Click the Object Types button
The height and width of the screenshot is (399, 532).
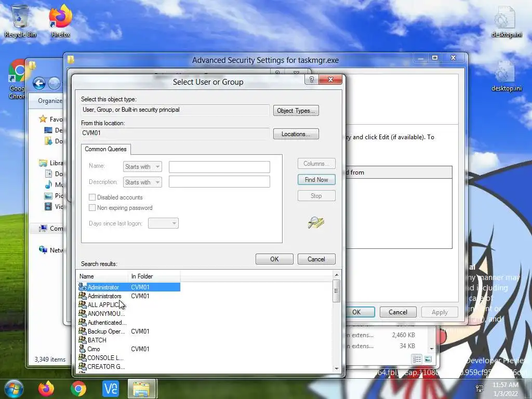point(296,111)
